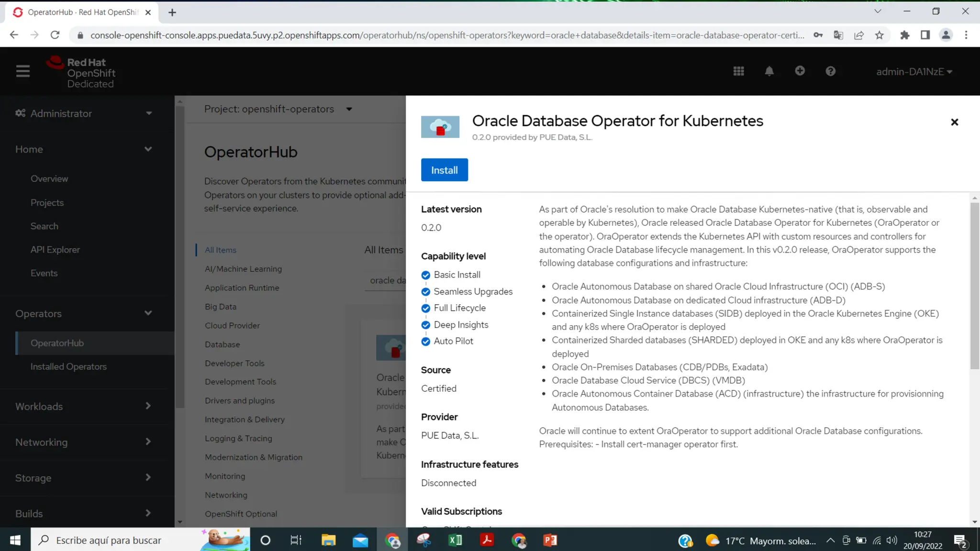Open the admin-DA1NzE user menu dropdown

(914, 71)
